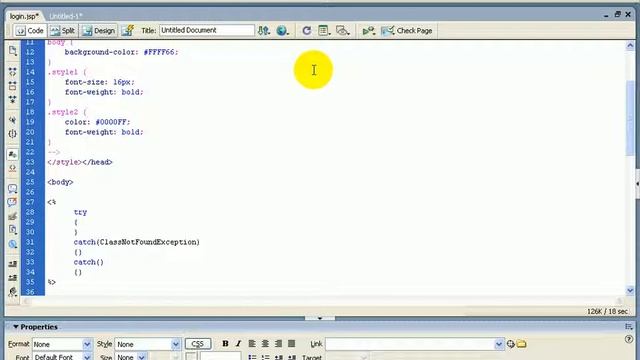Switch to Design view
640x360 pixels.
pyautogui.click(x=99, y=31)
